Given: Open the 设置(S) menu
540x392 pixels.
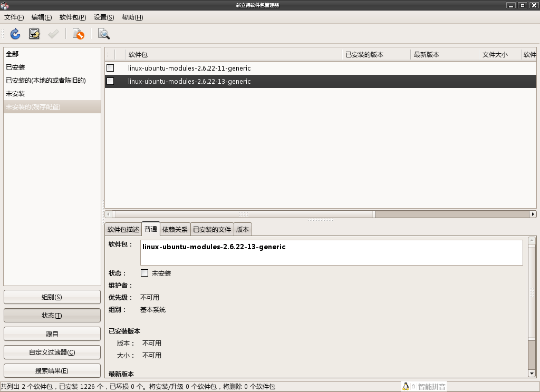Looking at the screenshot, I should tap(104, 17).
